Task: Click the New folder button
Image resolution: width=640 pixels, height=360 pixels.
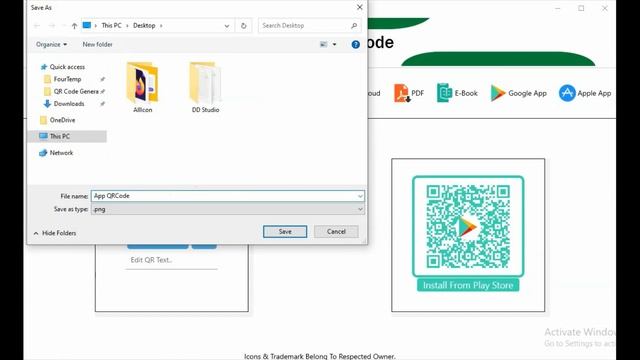Action: pyautogui.click(x=97, y=44)
